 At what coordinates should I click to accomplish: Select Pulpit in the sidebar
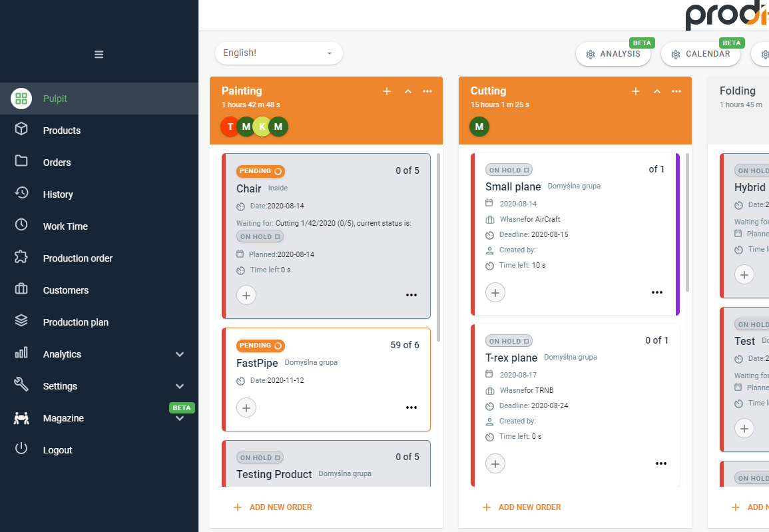tap(55, 98)
